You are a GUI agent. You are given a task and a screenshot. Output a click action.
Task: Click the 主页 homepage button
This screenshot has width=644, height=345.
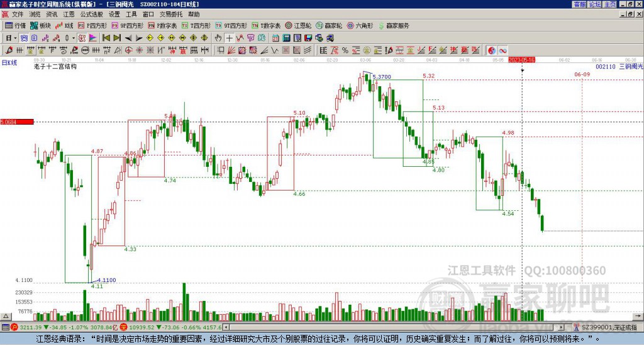click(x=609, y=4)
